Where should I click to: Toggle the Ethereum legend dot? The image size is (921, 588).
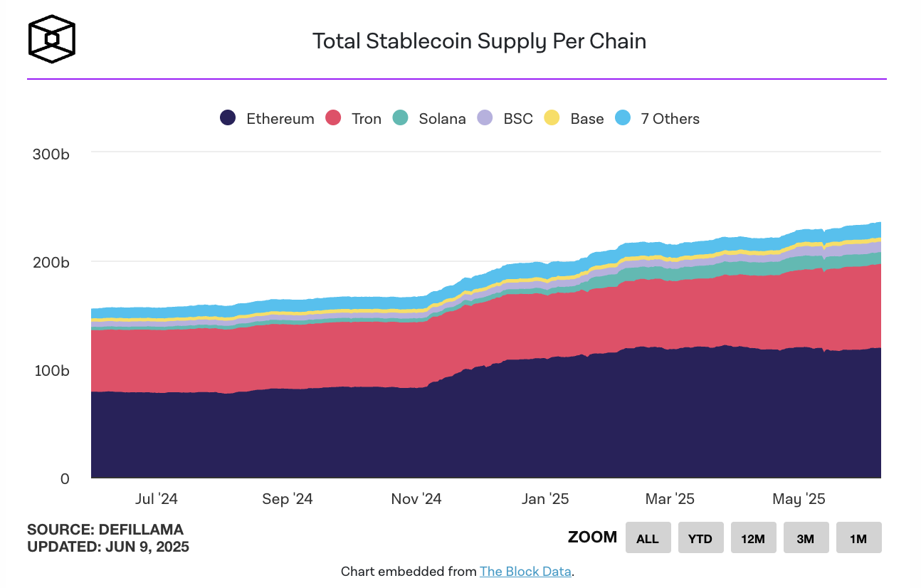coord(228,119)
